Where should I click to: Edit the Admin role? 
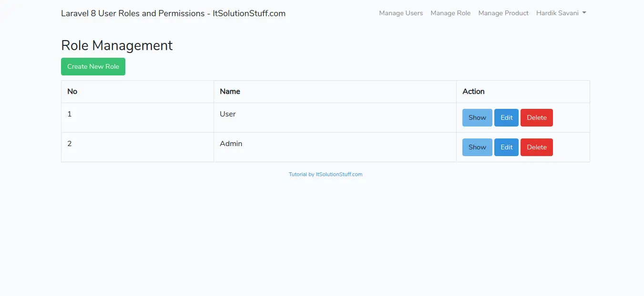tap(506, 147)
